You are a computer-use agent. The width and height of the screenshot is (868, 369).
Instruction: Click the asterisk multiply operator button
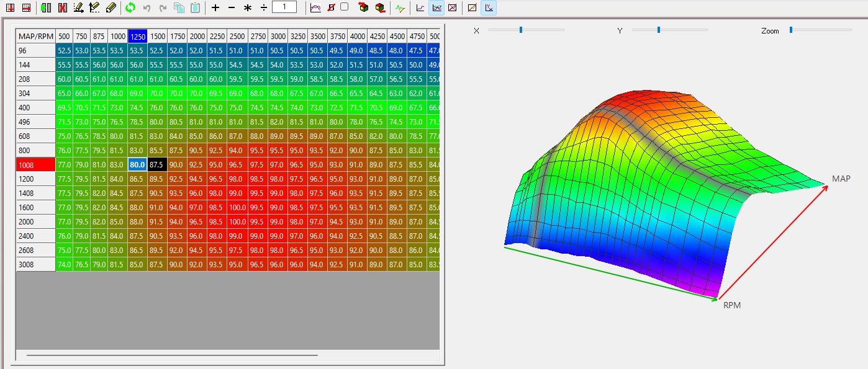click(248, 8)
